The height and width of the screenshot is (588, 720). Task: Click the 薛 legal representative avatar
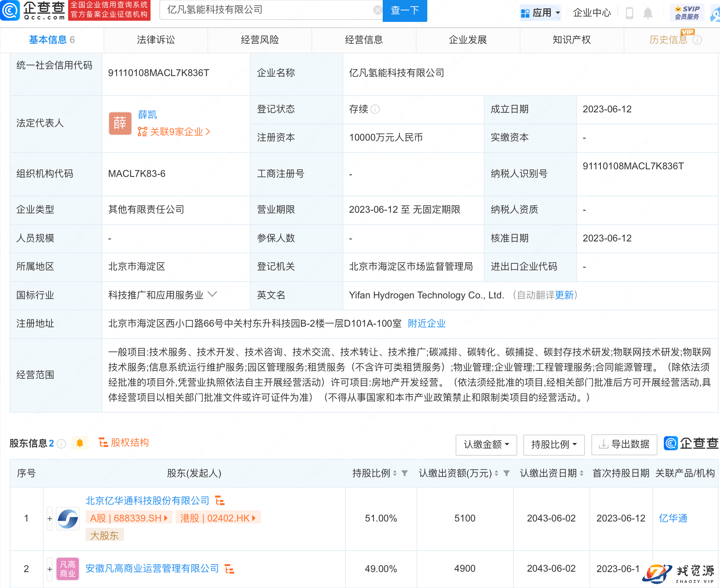[120, 123]
